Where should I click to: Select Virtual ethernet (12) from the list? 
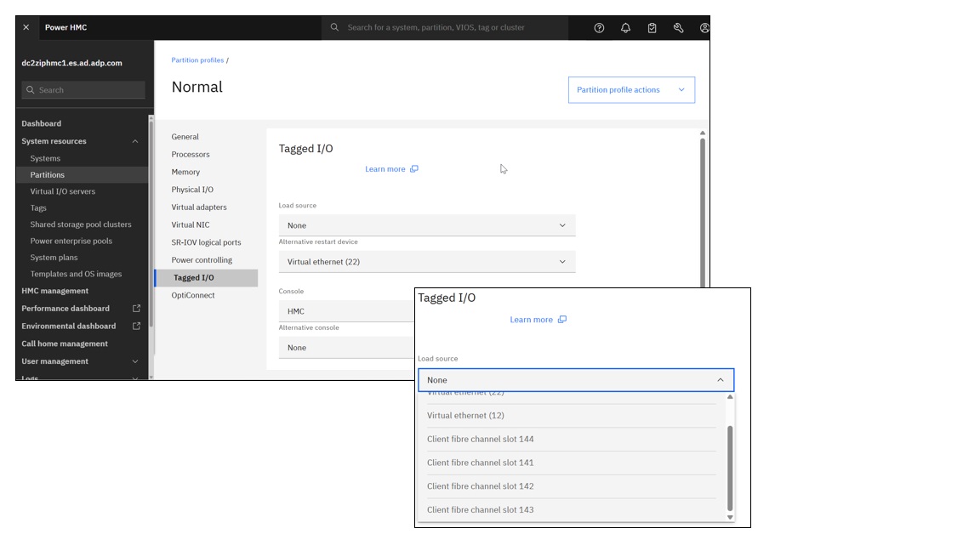465,416
